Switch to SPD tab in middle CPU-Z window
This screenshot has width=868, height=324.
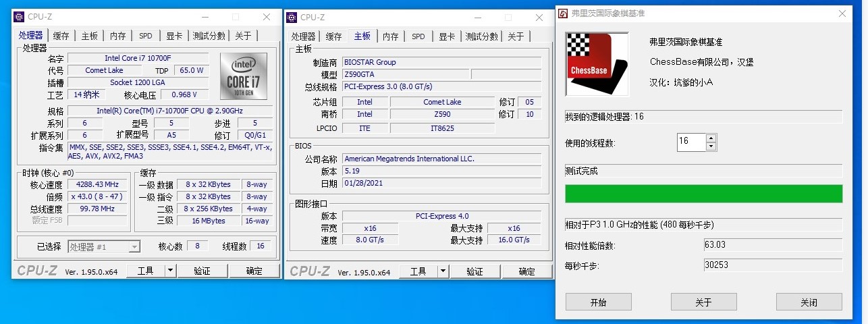click(x=418, y=36)
